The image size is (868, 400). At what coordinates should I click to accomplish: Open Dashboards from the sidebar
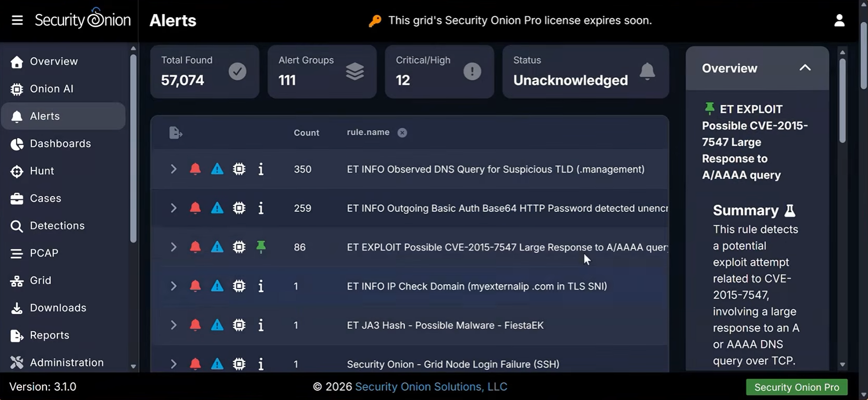[63, 143]
